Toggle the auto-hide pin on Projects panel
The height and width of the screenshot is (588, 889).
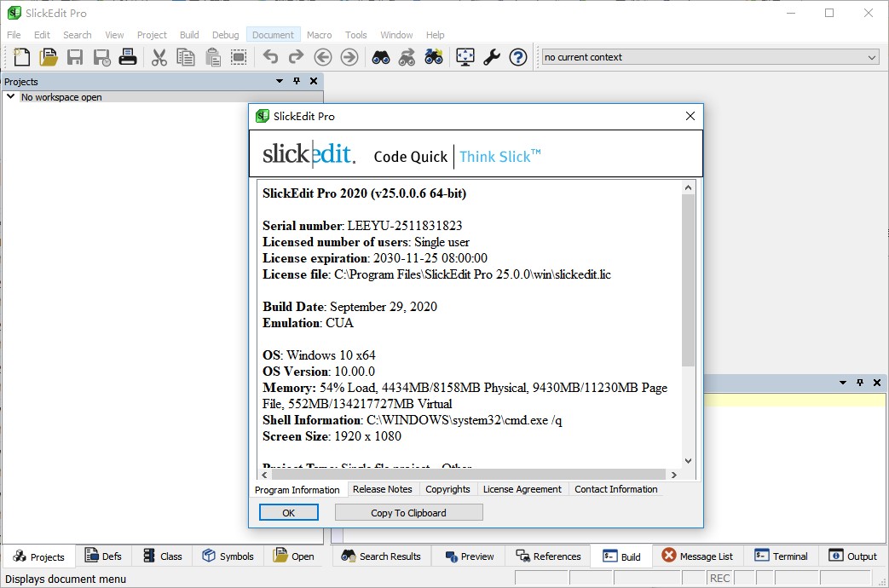pos(296,81)
